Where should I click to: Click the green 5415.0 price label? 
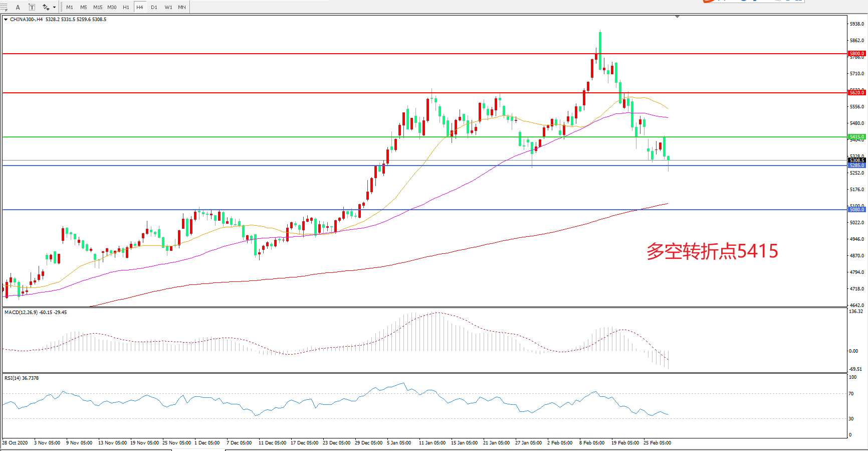[856, 137]
